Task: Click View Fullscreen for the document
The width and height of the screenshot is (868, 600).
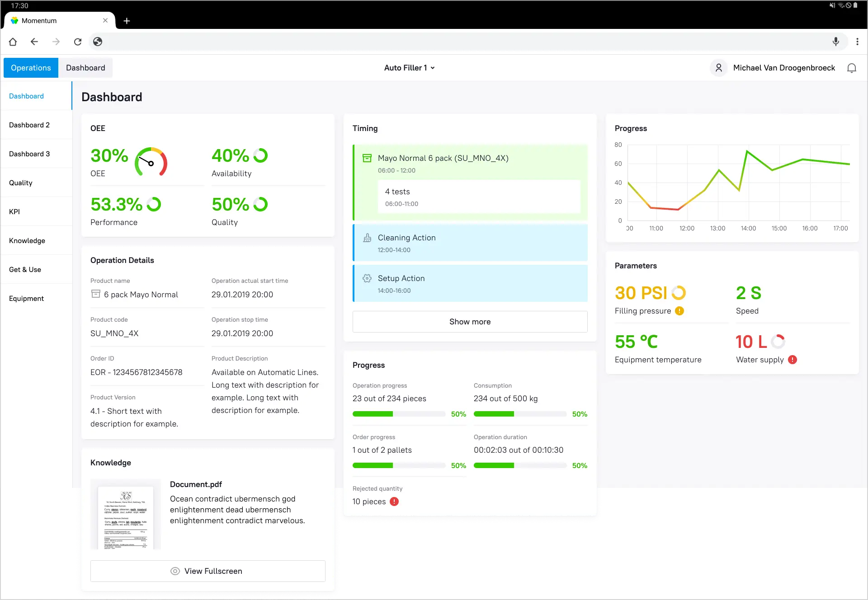Action: [208, 571]
